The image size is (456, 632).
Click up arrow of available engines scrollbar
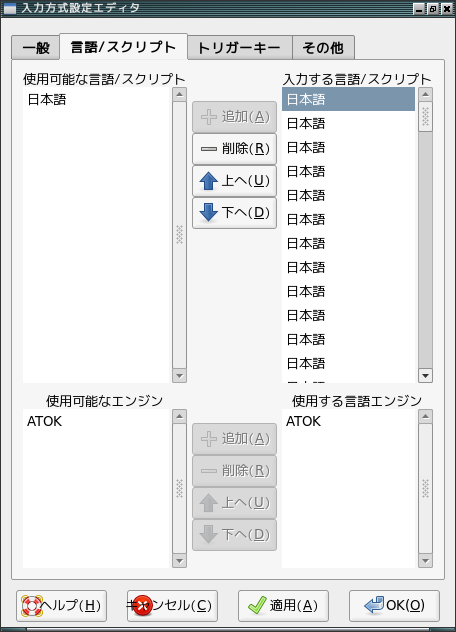(x=179, y=416)
